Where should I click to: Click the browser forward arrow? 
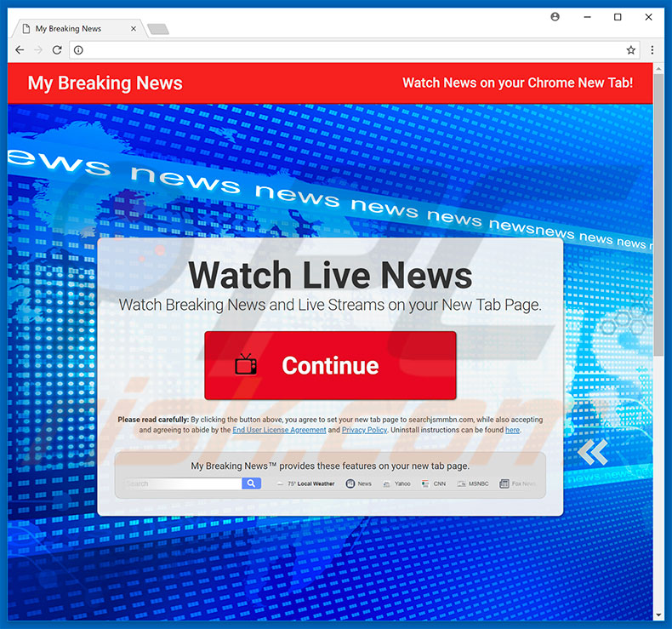(x=38, y=50)
